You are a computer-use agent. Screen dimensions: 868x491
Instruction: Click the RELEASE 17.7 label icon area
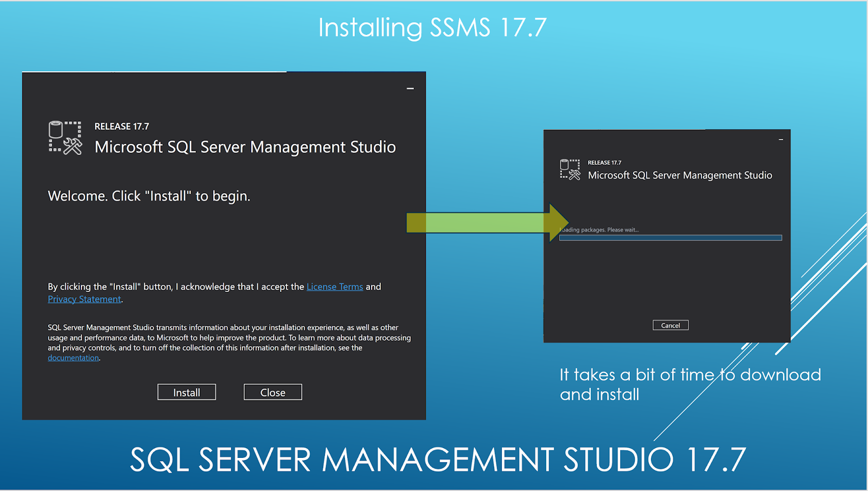click(x=122, y=126)
